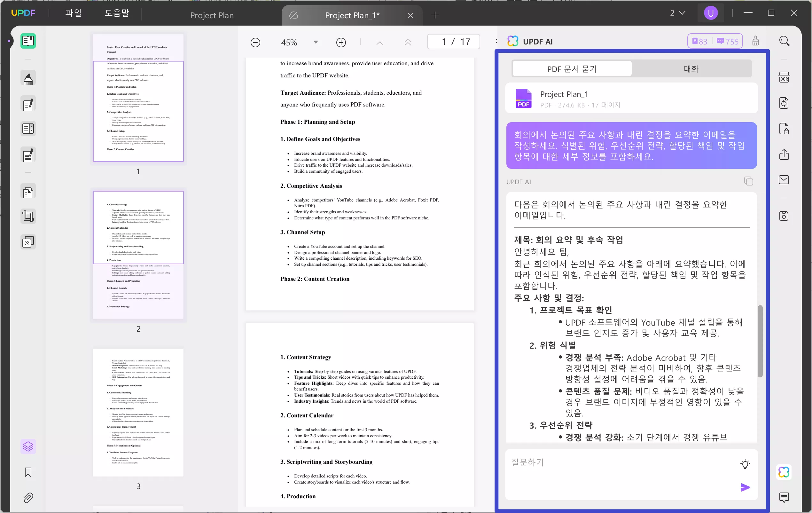Expand the zoom level dropdown
This screenshot has height=513, width=812.
coord(316,43)
